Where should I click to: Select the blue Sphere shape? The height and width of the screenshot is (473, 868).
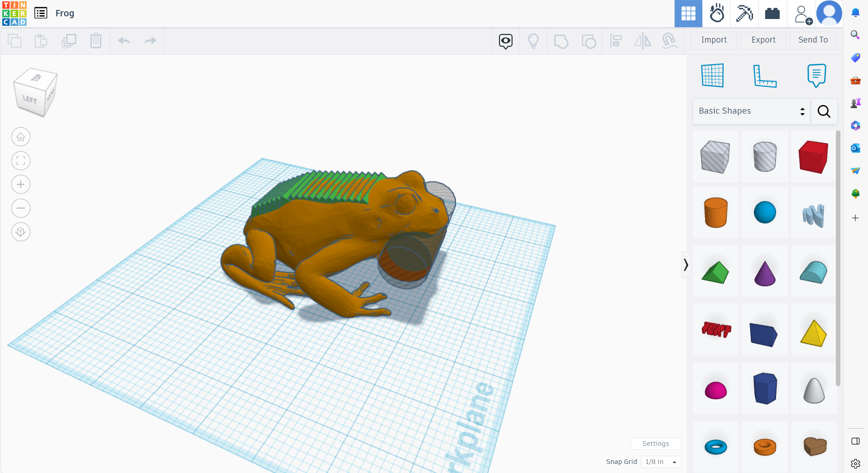(765, 212)
